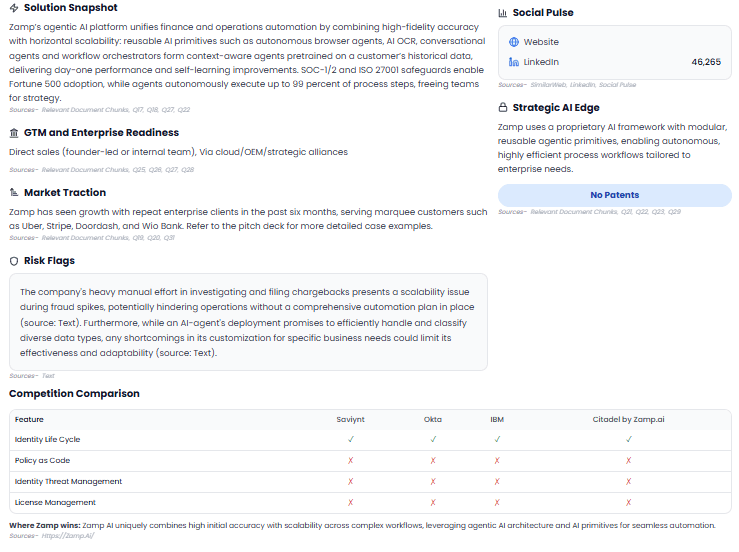
Task: Click the LinkedIn logo icon
Action: [x=514, y=62]
